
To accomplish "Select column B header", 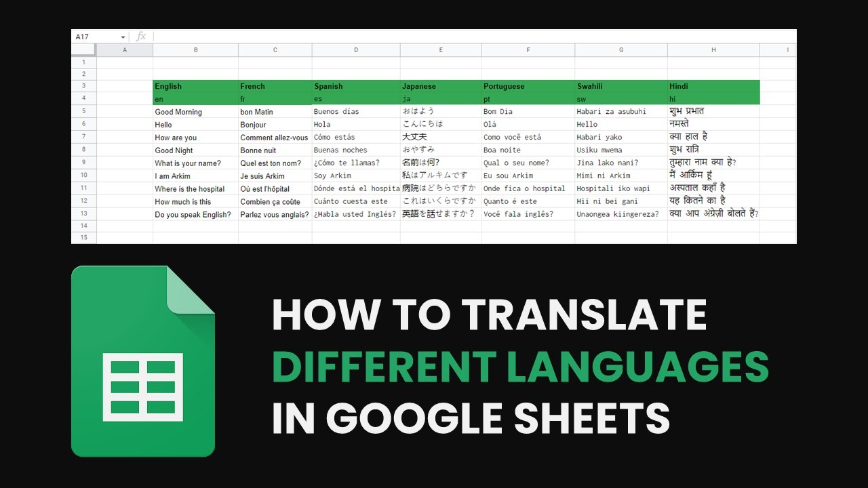I will [195, 49].
